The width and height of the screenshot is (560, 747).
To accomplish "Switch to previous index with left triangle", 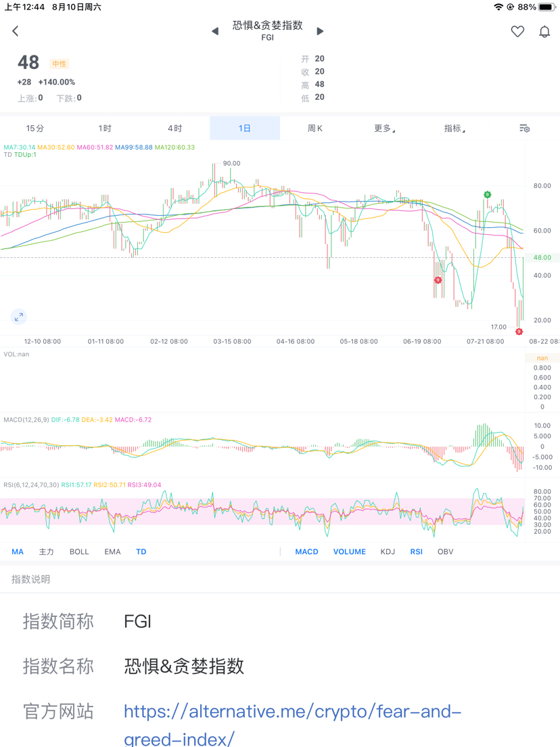I will tap(215, 31).
